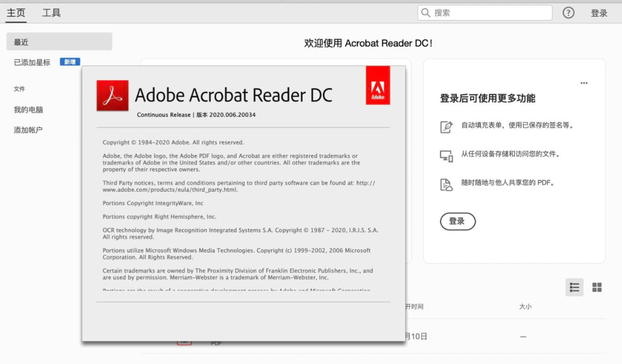
Task: Click the Portions Copyright IntegrityWare line
Action: (x=153, y=204)
